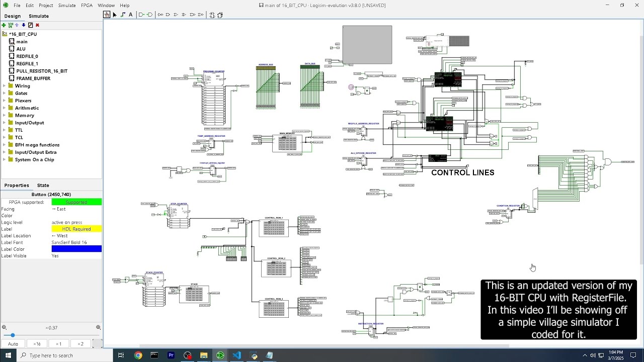
Task: Add an OR gate from toolbar
Action: (x=176, y=15)
